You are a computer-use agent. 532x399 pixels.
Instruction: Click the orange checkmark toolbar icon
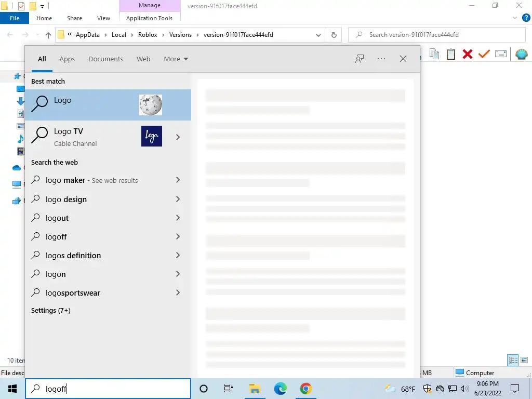pyautogui.click(x=484, y=54)
